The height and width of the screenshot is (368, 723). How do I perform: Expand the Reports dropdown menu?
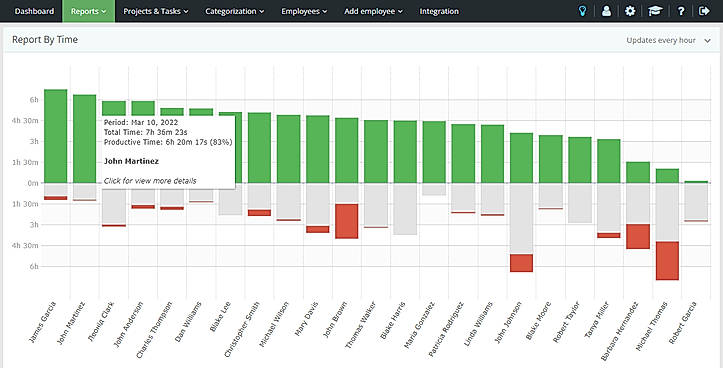[89, 11]
